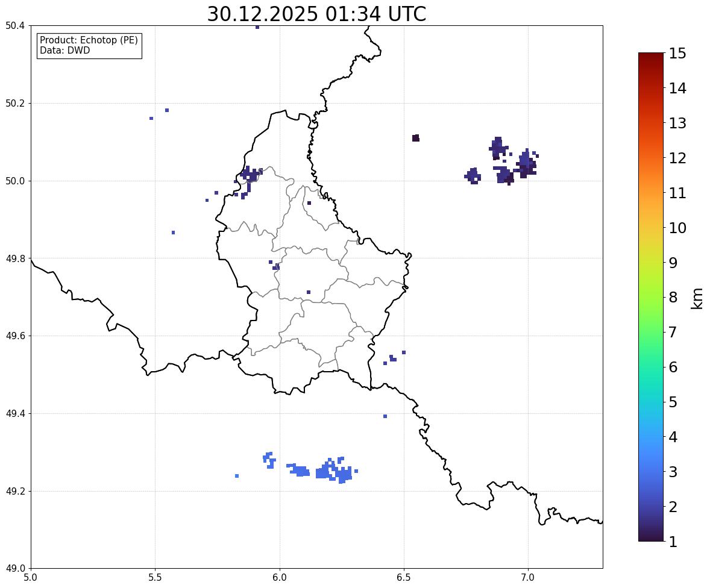Click the y-axis label '49.8'
This screenshot has width=710, height=588.
point(15,258)
